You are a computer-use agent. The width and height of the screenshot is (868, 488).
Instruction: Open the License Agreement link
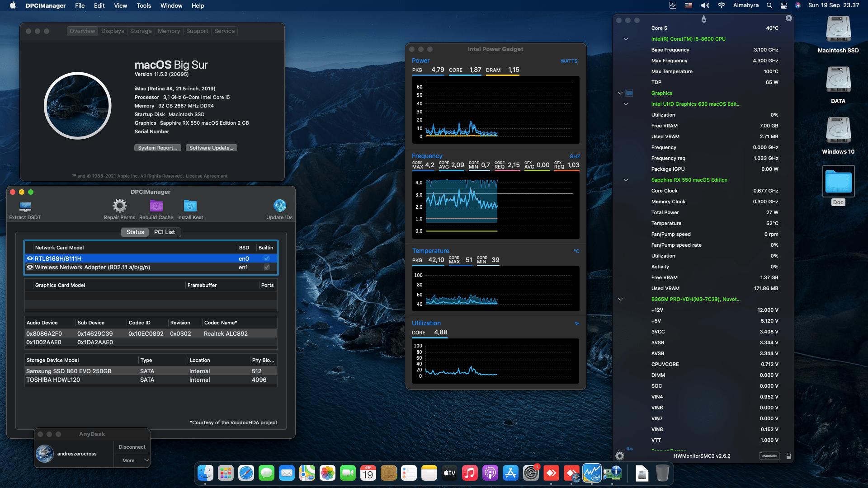coord(207,176)
